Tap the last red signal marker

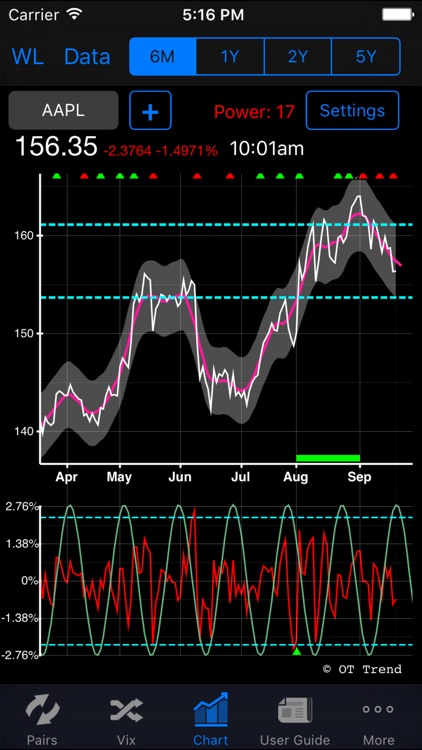coord(393,176)
